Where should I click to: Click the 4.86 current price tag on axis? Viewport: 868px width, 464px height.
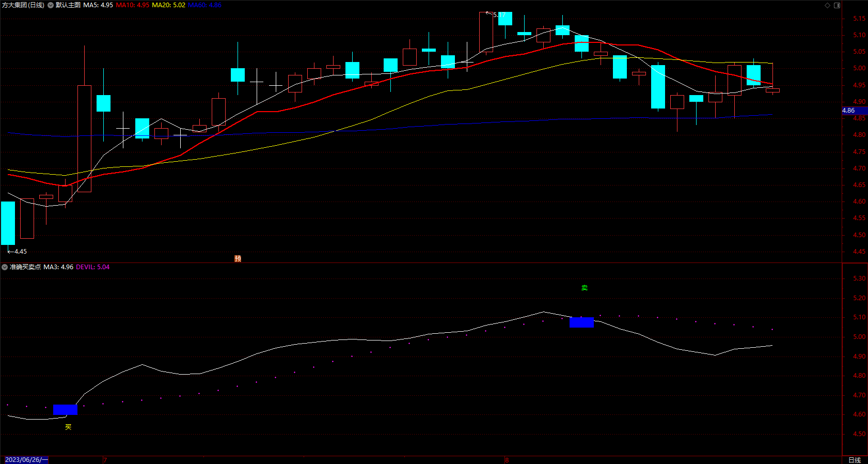[855, 111]
